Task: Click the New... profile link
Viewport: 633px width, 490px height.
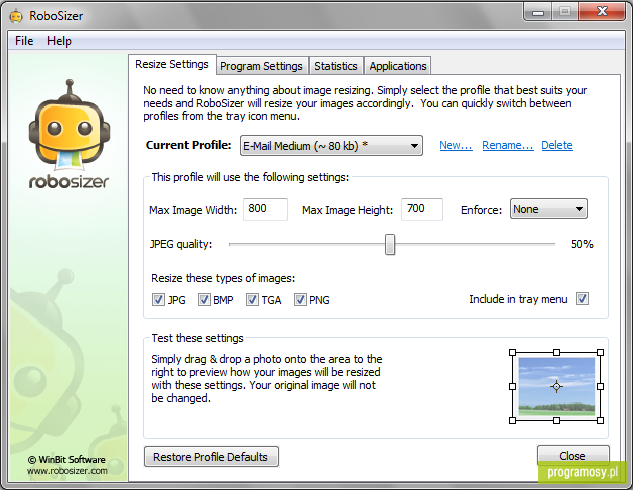Action: click(x=456, y=145)
